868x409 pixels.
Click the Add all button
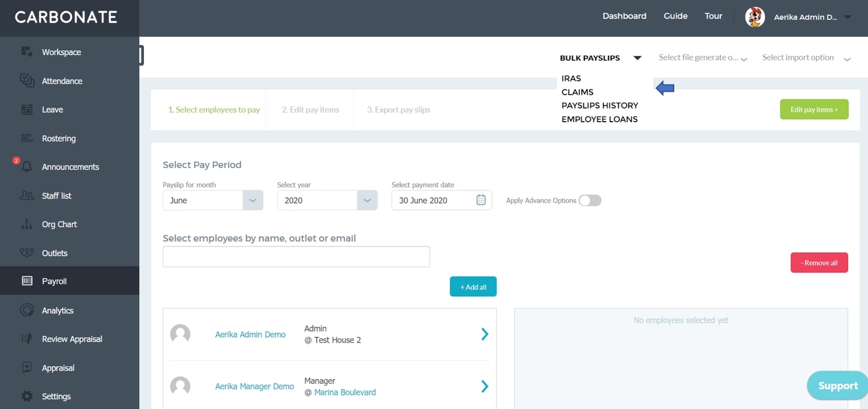coord(473,287)
